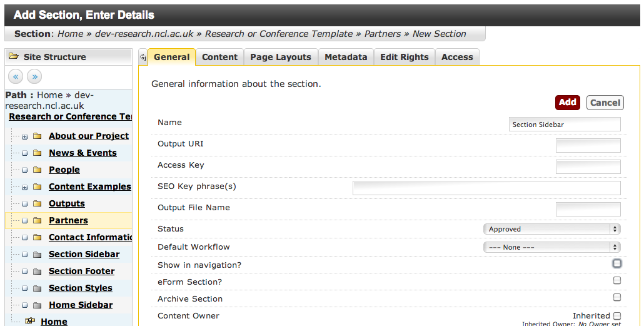Click the SEO Key phrase(s) input field
This screenshot has height=326, width=644.
point(486,188)
